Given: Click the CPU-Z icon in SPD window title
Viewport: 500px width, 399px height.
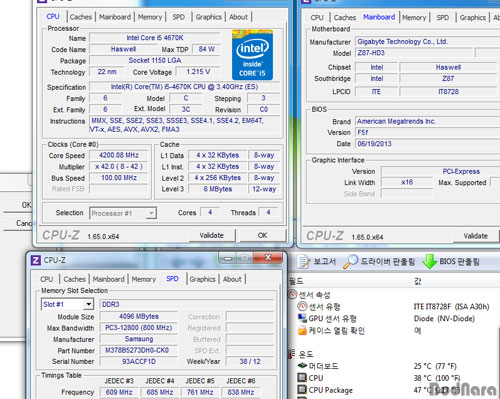Looking at the screenshot, I should pos(36,260).
